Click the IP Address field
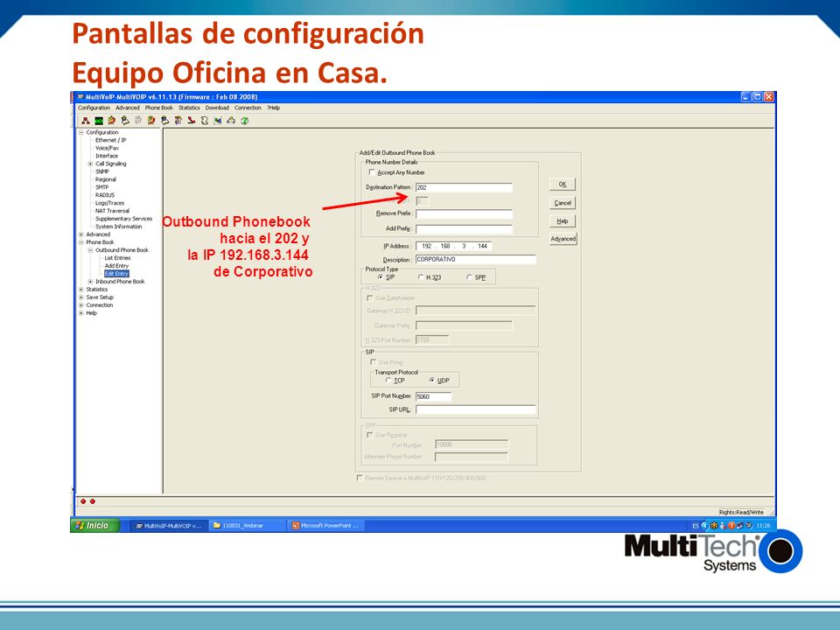The width and height of the screenshot is (840, 630). 454,247
